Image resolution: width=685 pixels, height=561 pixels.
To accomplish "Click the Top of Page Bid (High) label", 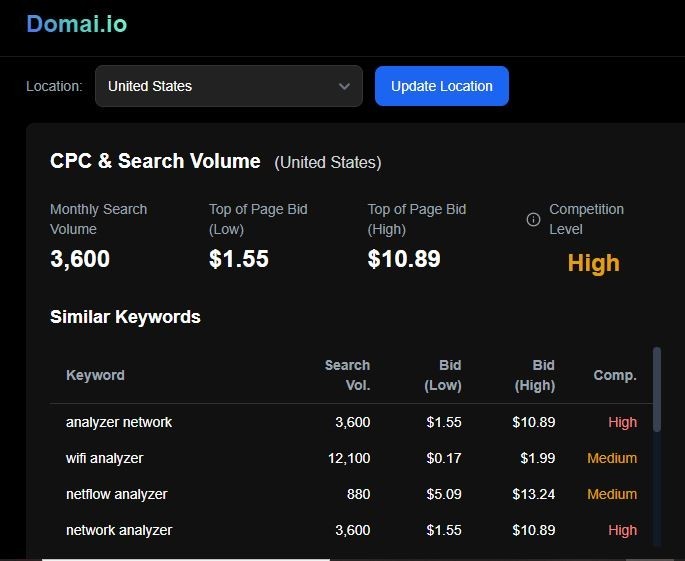I will pos(417,219).
